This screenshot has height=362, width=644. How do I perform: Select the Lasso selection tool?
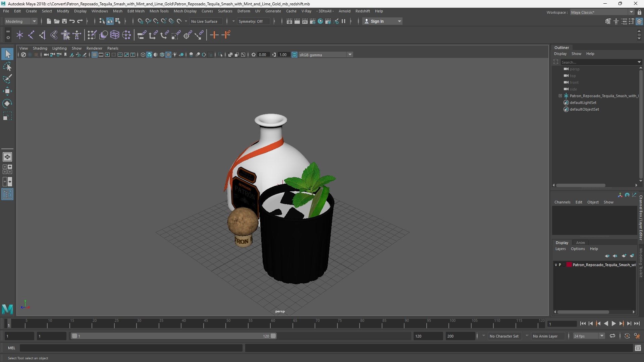point(7,66)
